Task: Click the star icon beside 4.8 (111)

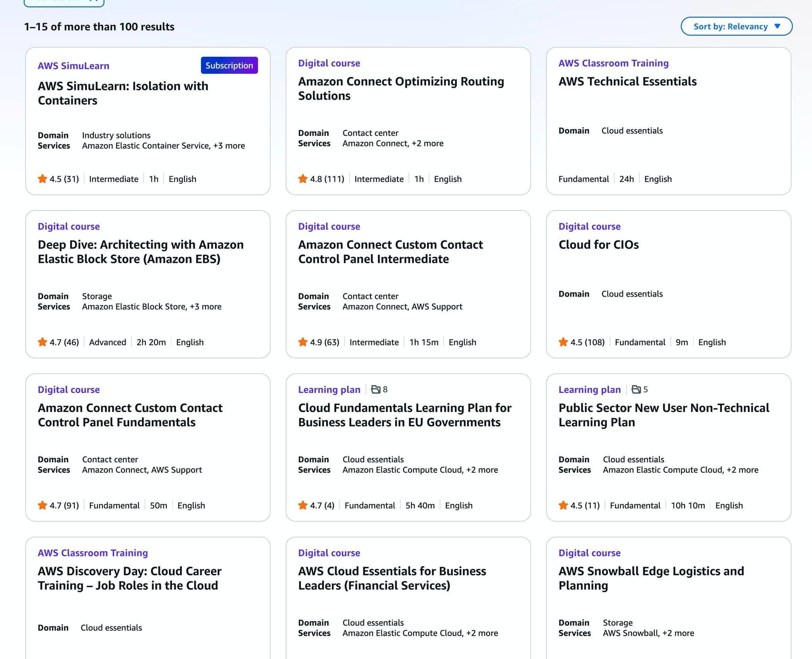Action: coord(303,179)
